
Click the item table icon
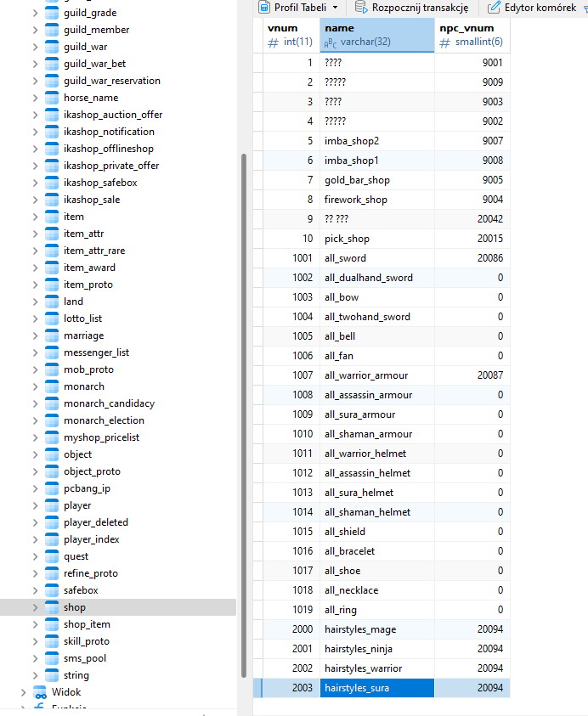(x=52, y=217)
